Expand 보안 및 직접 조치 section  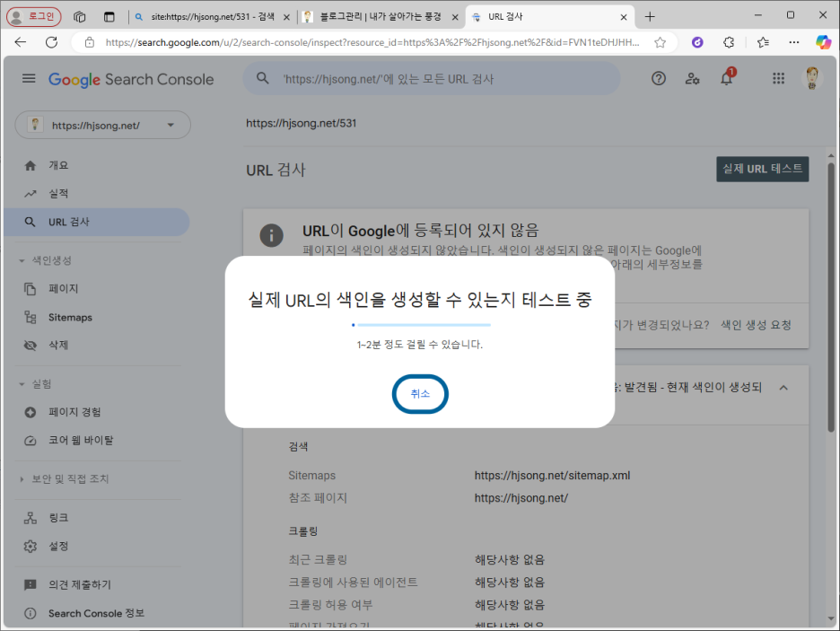pyautogui.click(x=65, y=479)
